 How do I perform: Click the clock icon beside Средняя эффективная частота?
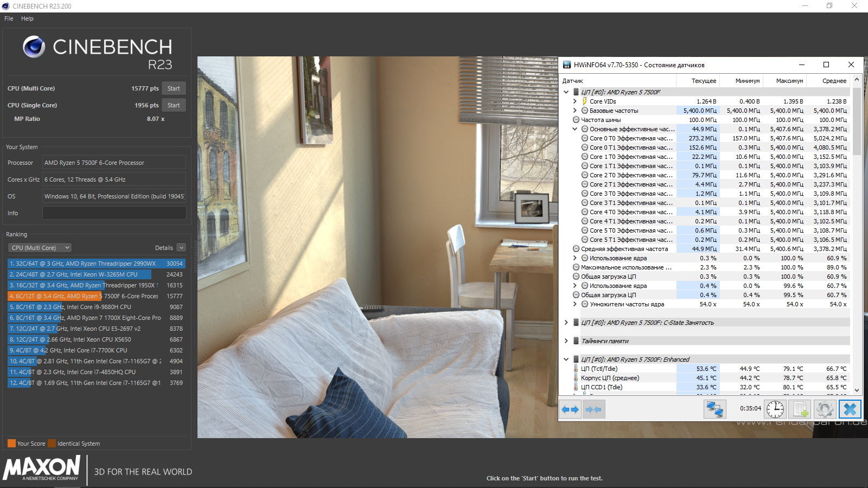pyautogui.click(x=576, y=249)
